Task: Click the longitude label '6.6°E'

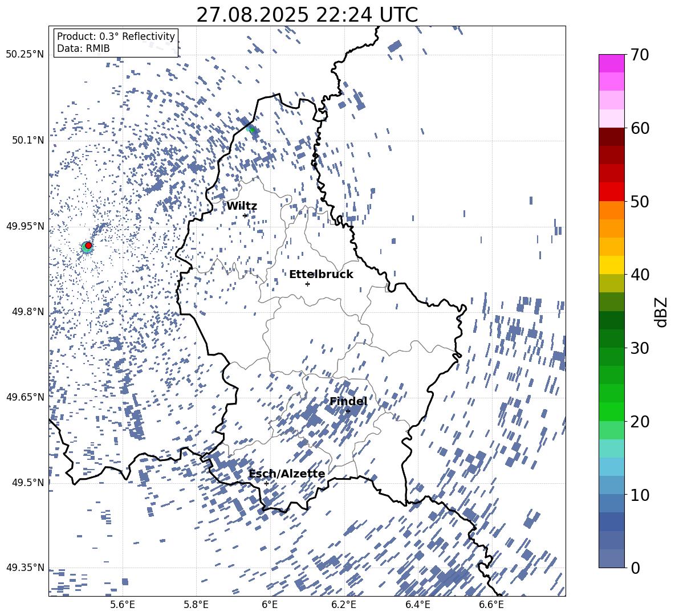Action: point(491,605)
